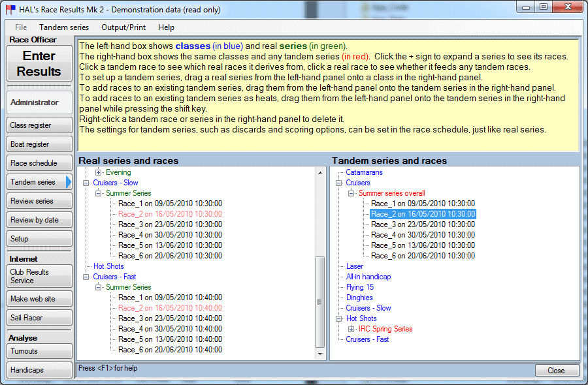This screenshot has width=588, height=385.
Task: Open the Turnouts analysis
Action: 39,351
